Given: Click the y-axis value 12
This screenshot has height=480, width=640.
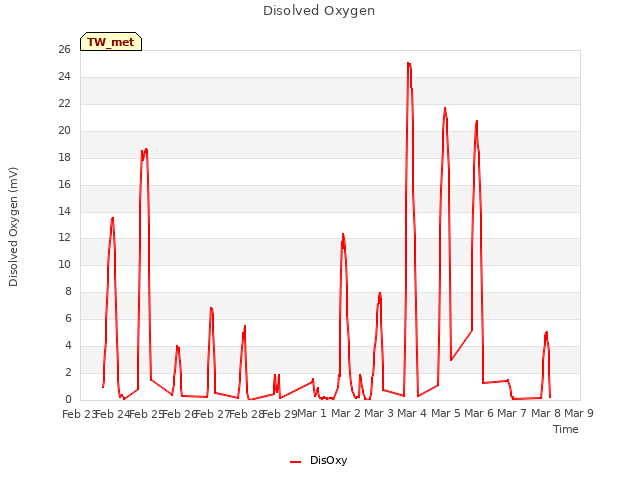Looking at the screenshot, I should 64,237.
